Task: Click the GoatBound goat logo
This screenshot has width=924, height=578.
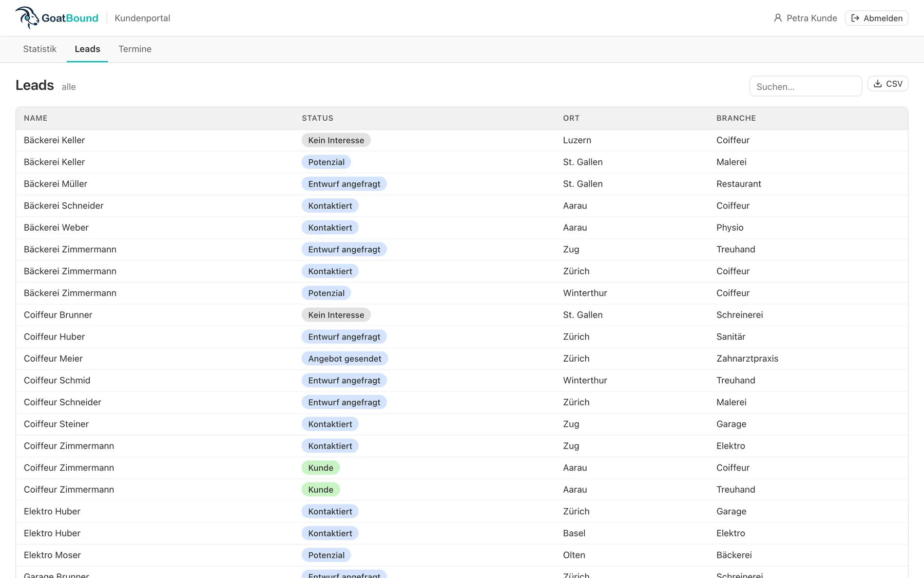Action: coord(27,17)
